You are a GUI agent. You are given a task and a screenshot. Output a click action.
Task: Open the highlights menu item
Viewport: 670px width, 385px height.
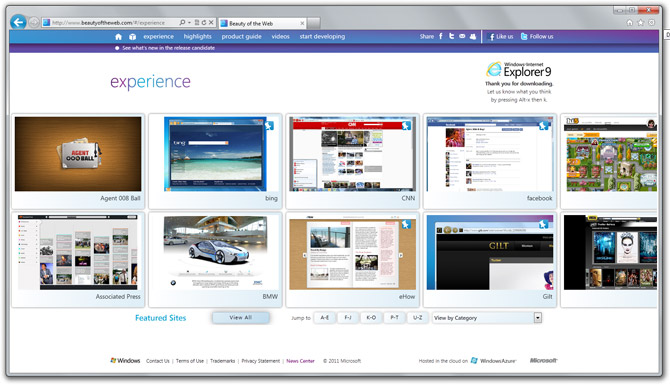tap(197, 36)
